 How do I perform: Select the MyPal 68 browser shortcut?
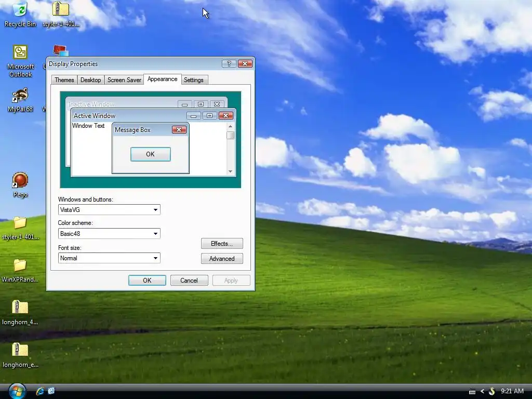pyautogui.click(x=20, y=100)
